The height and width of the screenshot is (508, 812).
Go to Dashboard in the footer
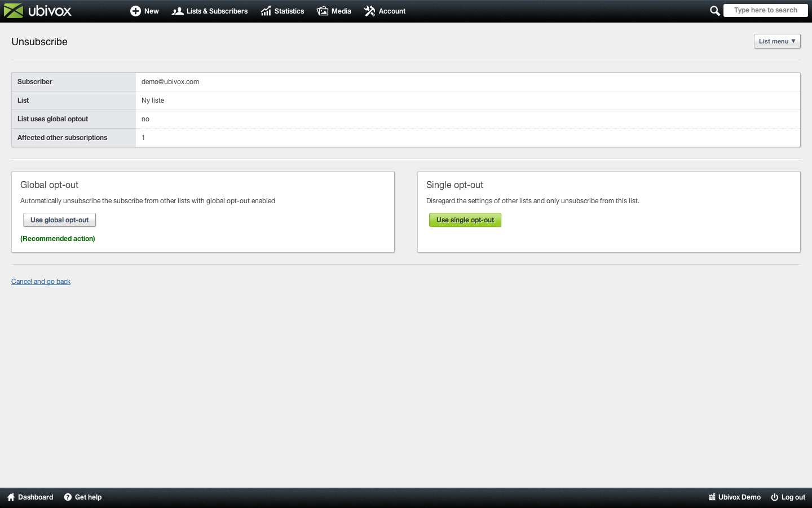30,497
